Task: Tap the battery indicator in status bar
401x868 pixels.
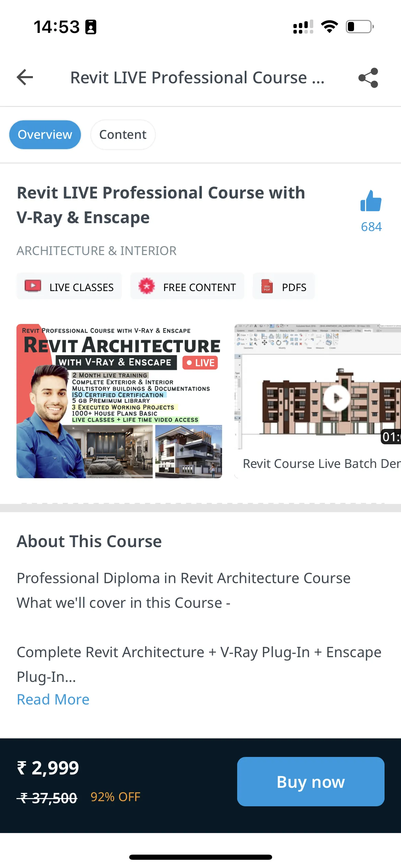Action: click(x=360, y=27)
